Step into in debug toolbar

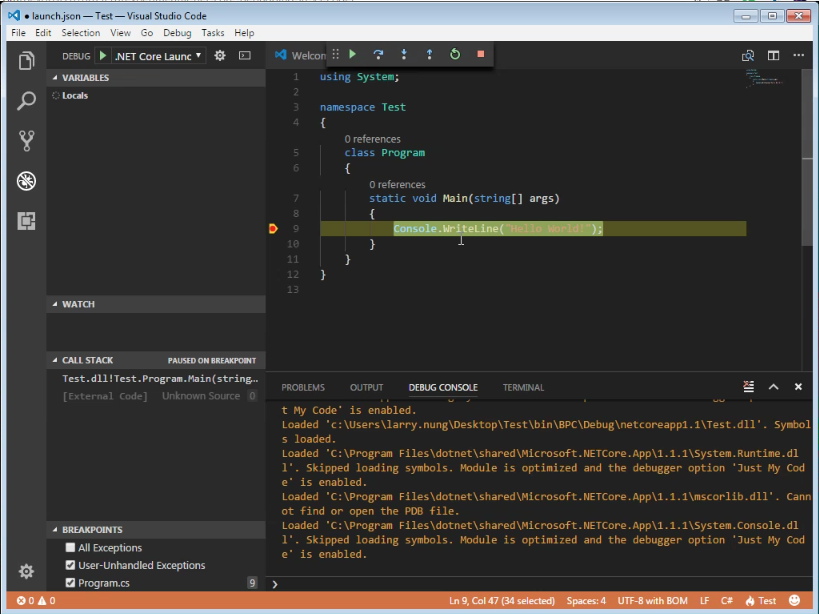404,54
